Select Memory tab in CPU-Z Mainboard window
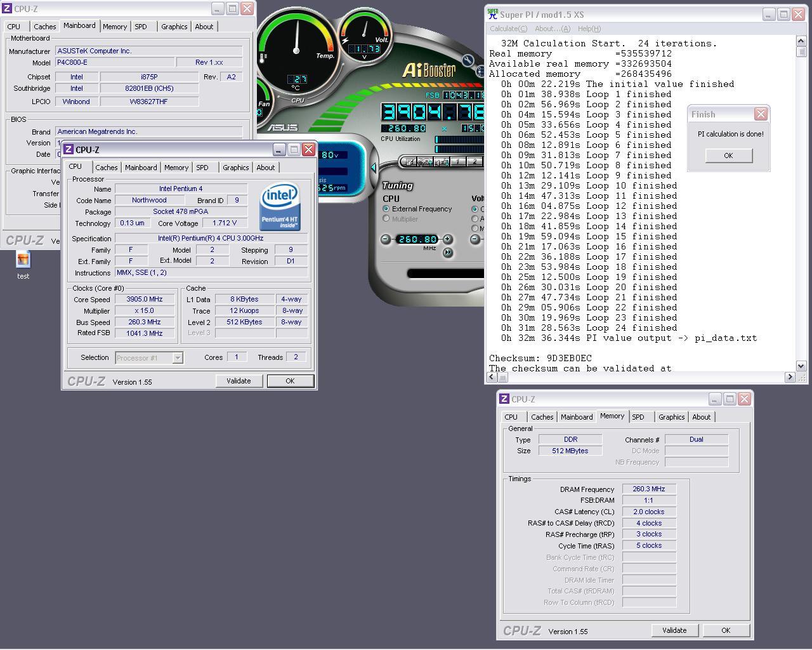 (115, 27)
